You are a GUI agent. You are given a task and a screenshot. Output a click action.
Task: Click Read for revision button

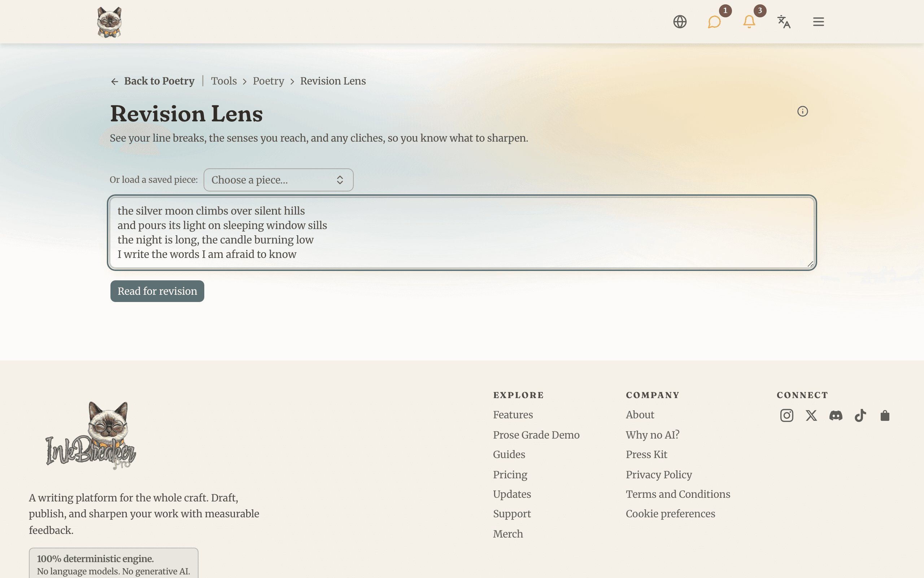coord(157,291)
